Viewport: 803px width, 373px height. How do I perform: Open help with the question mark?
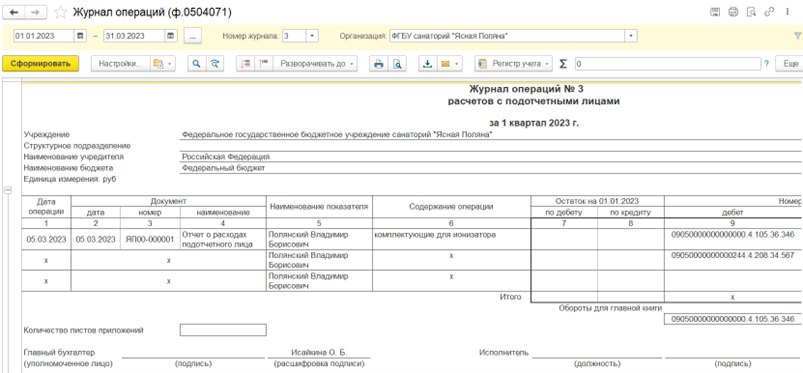(767, 64)
